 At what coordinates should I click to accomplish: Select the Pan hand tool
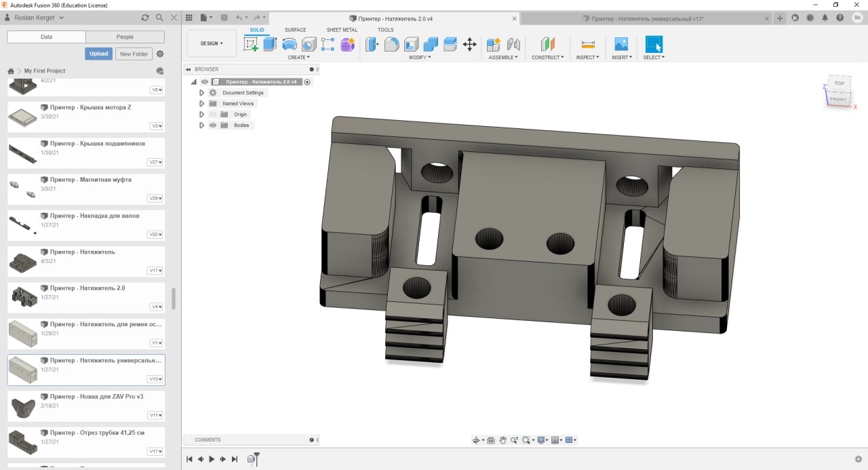pos(503,440)
